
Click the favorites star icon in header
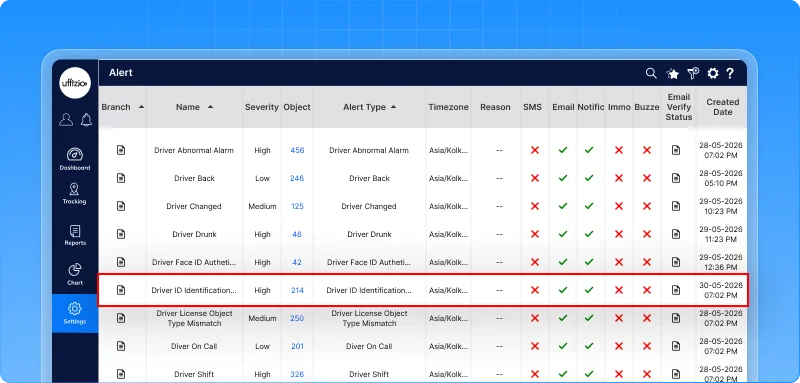(672, 74)
